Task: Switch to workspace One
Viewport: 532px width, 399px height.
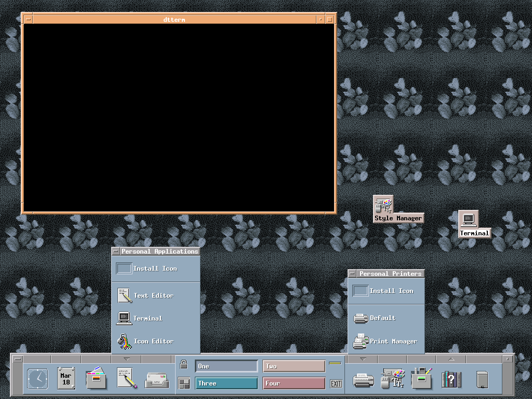Action: point(227,366)
